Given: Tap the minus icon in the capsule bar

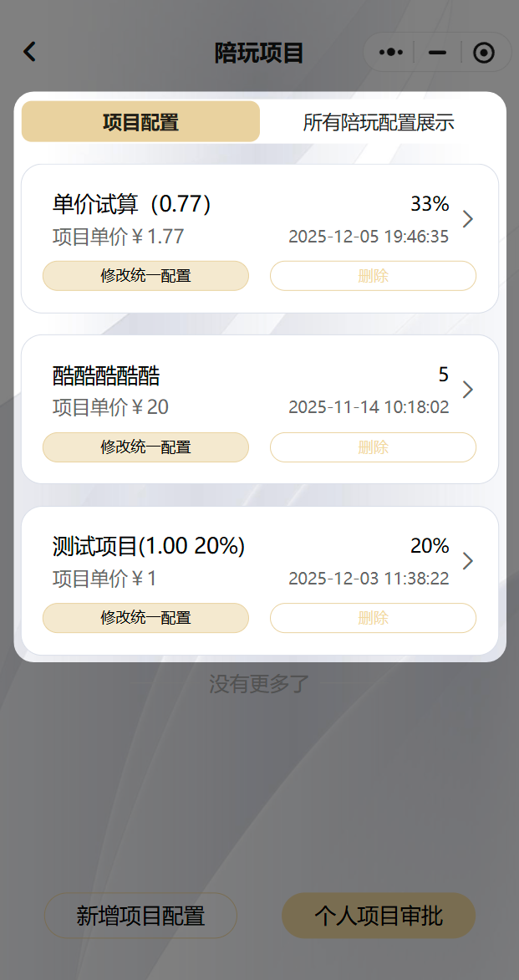Looking at the screenshot, I should pos(436,52).
